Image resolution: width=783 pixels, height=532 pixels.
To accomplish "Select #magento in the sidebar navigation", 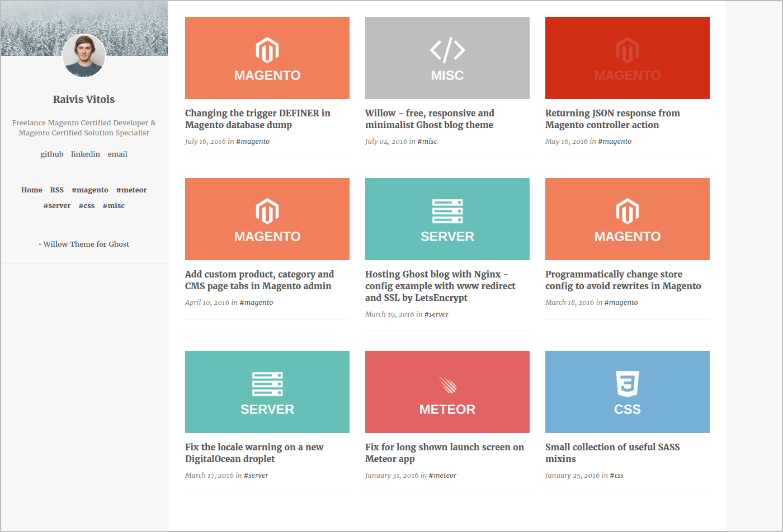I will coord(90,190).
